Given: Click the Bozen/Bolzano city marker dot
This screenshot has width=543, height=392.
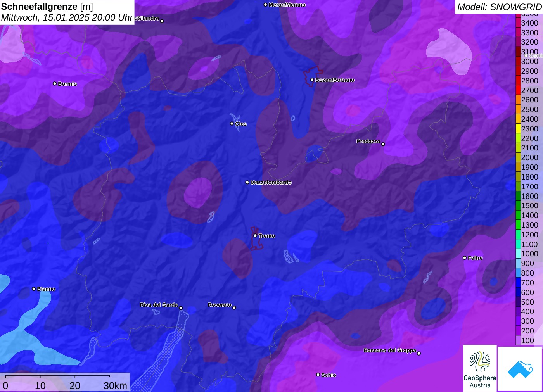Looking at the screenshot, I should pos(312,80).
